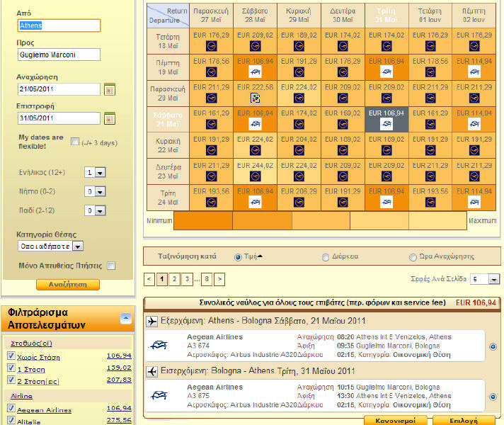Viewport: 504px width, 425px height.
Task: Uncheck Χωρίς Στάση filter
Action: (x=11, y=356)
